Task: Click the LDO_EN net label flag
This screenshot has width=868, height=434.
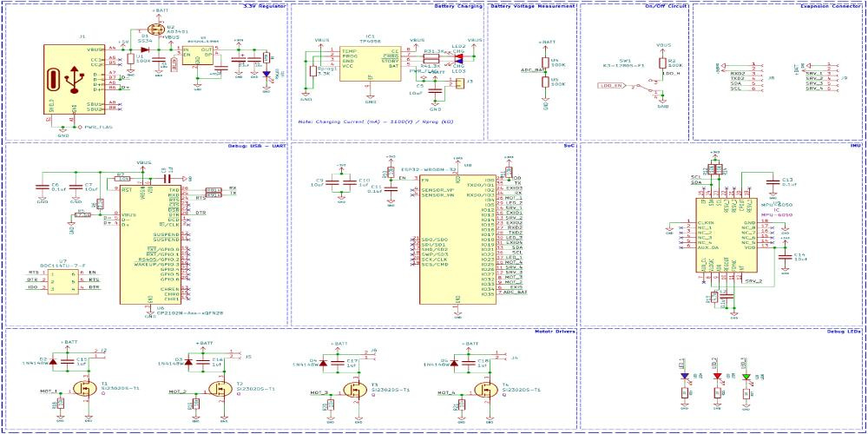Action: [613, 86]
